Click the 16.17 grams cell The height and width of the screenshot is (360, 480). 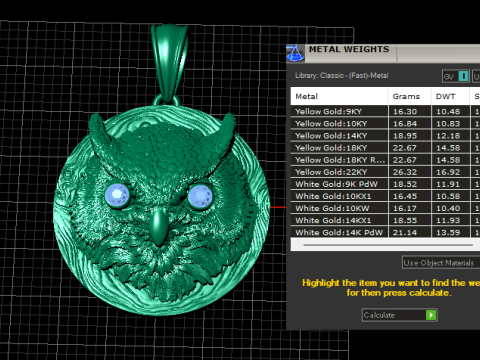(x=409, y=208)
